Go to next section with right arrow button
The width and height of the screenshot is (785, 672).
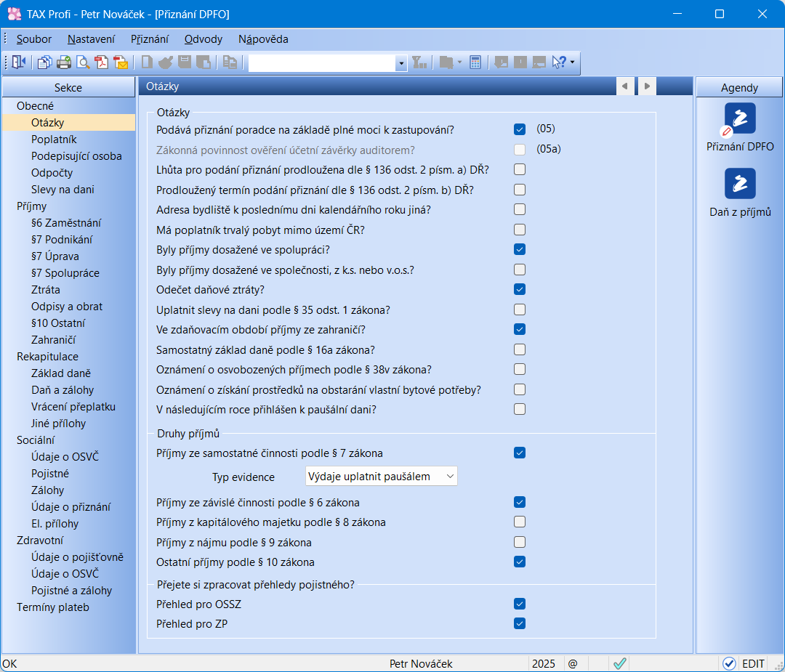click(646, 86)
